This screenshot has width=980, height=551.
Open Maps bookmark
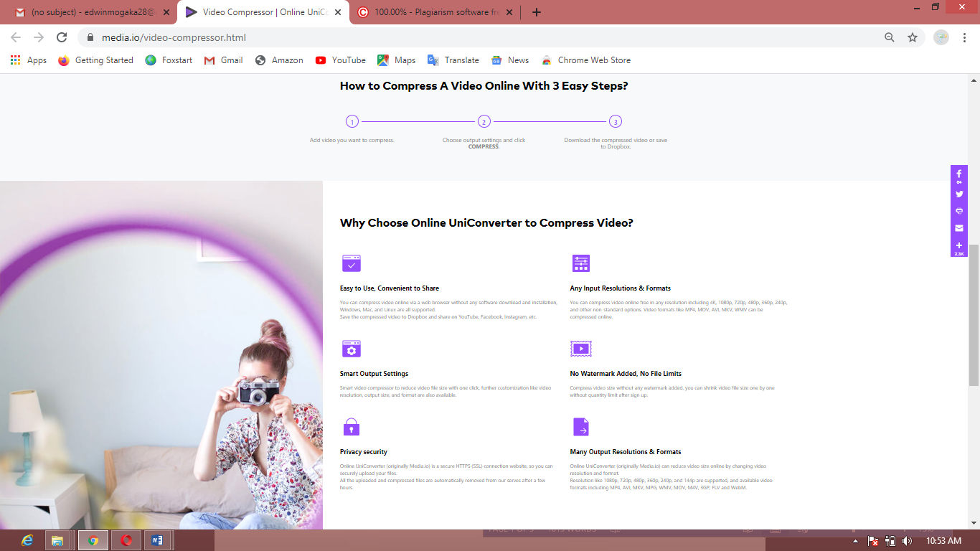[x=397, y=60]
